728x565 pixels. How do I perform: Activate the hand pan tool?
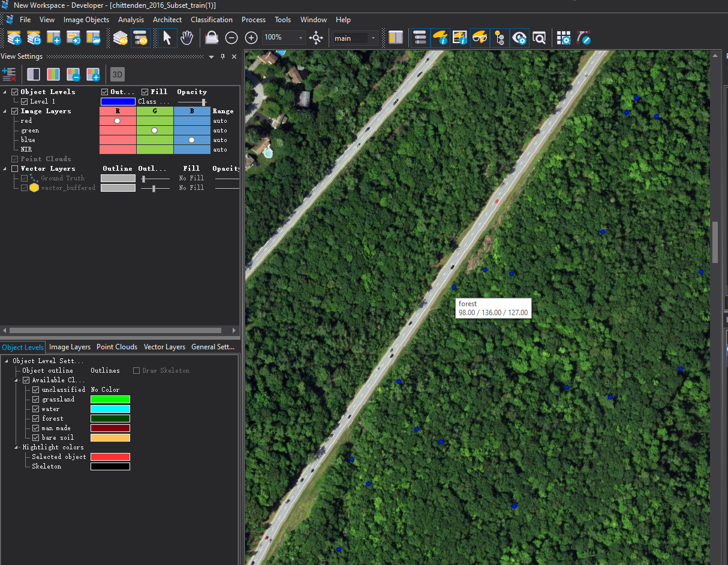(187, 38)
